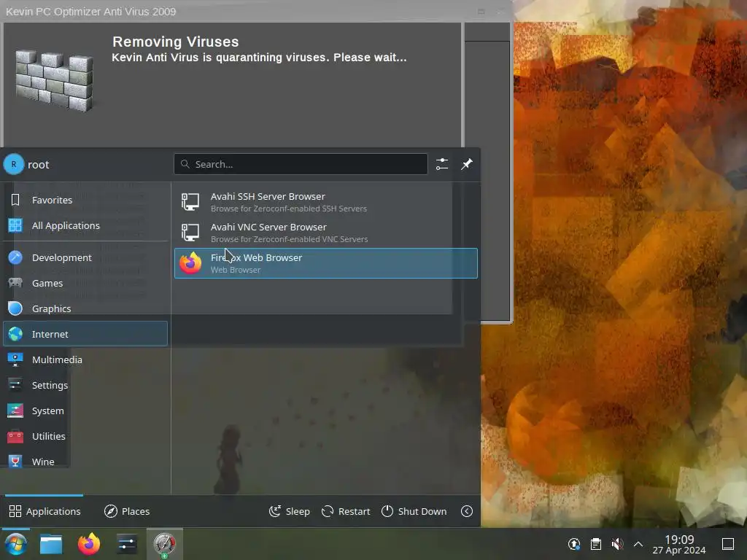Select the All Applications category
The height and width of the screenshot is (560, 747).
86,225
